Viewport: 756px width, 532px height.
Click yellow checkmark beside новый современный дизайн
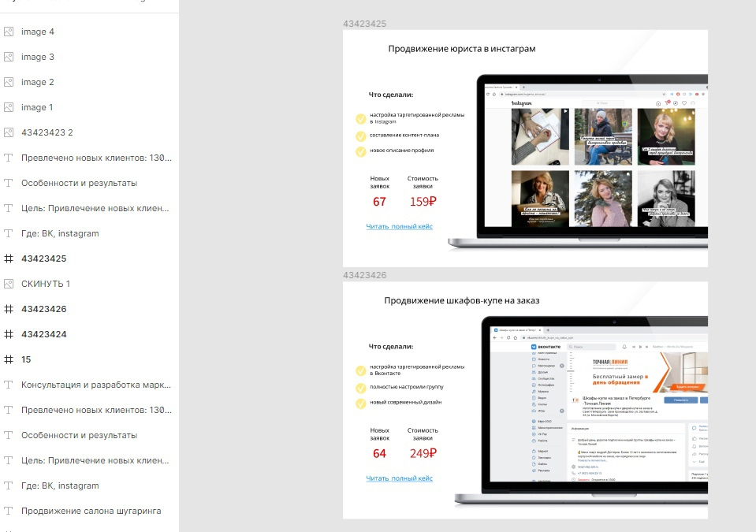360,404
